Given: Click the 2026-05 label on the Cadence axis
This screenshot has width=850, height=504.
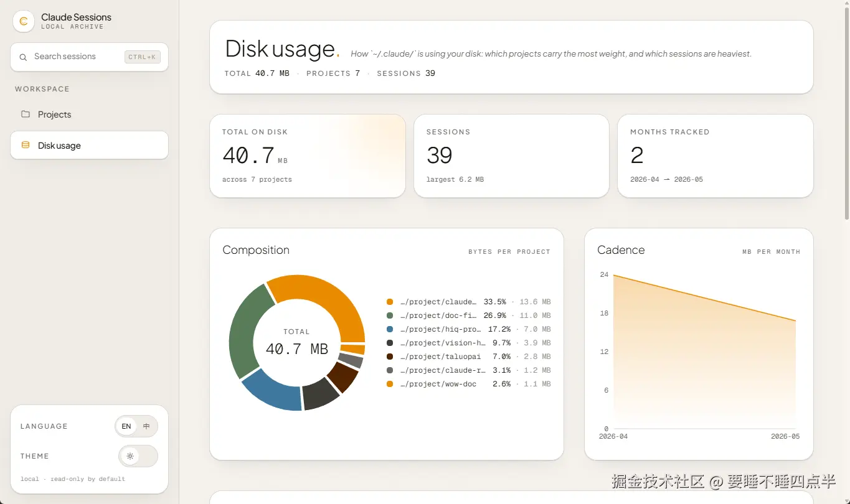Looking at the screenshot, I should click(x=785, y=437).
